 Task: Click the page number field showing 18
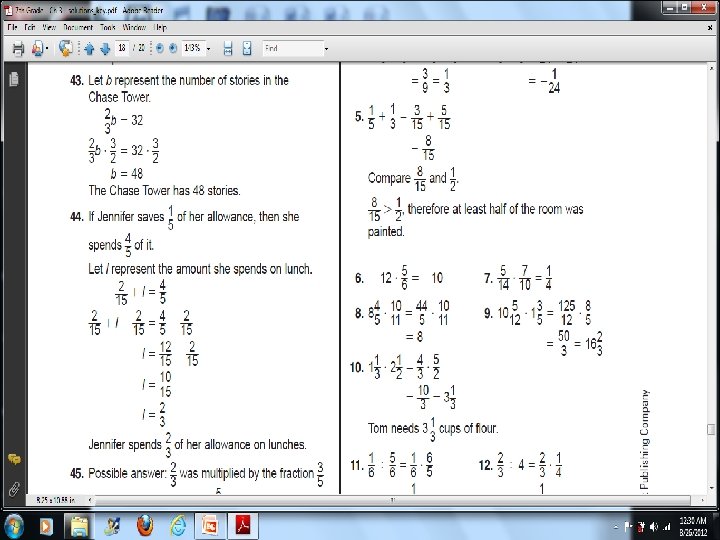pos(122,48)
